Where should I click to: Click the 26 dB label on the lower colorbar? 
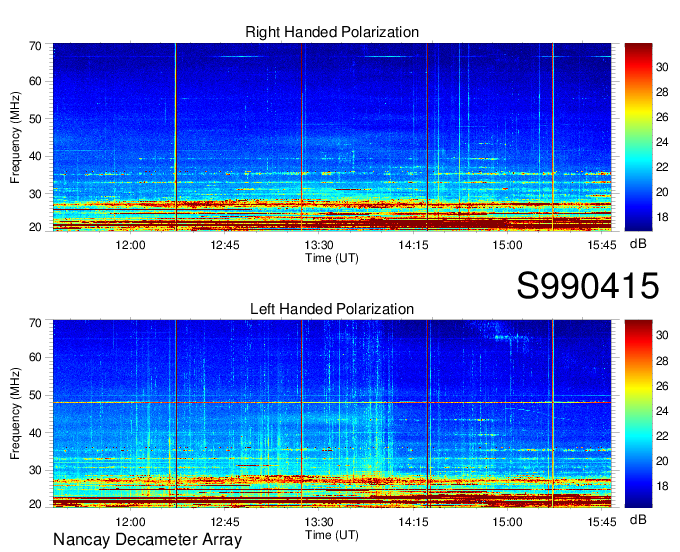pyautogui.click(x=662, y=386)
